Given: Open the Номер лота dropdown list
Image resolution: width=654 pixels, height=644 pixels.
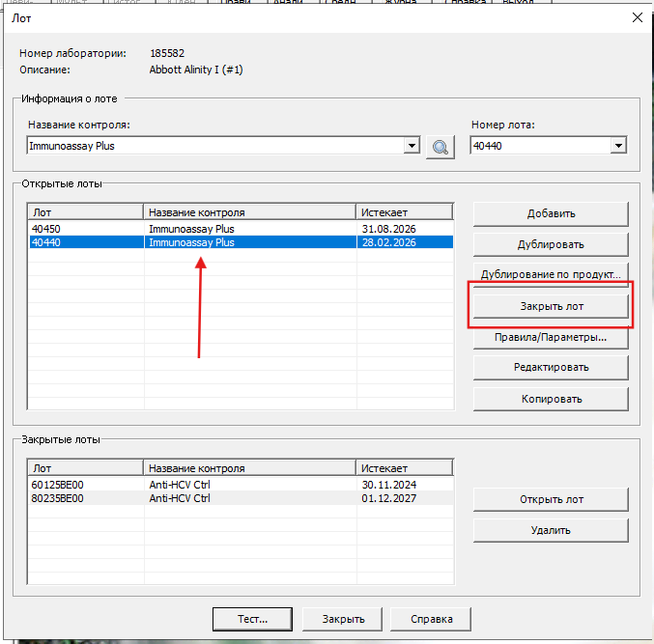Looking at the screenshot, I should coord(618,146).
